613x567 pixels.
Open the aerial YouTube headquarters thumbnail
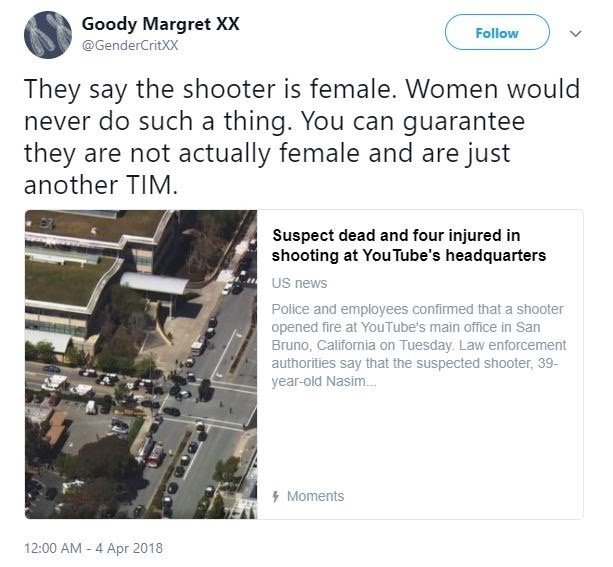(141, 364)
